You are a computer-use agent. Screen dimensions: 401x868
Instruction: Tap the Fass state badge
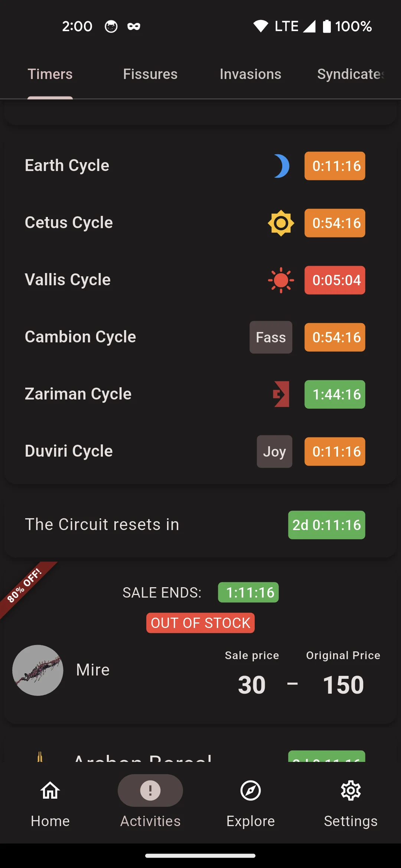271,337
